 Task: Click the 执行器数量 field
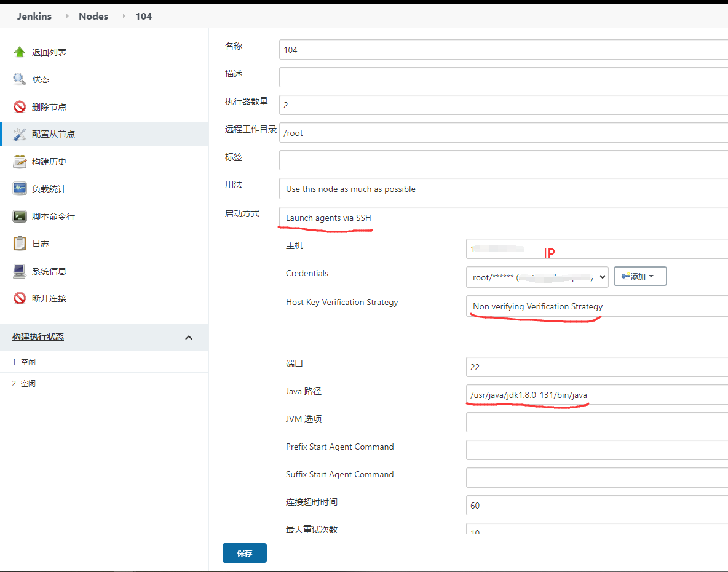(x=504, y=105)
